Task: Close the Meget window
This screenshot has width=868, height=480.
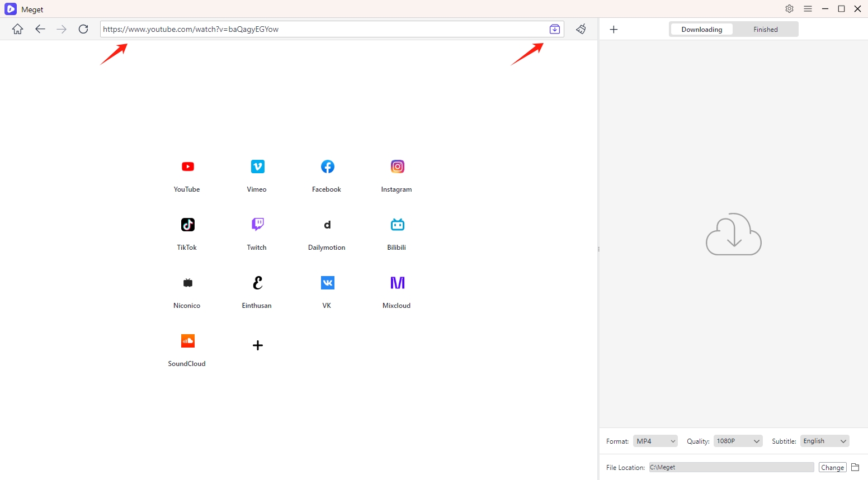Action: tap(857, 9)
